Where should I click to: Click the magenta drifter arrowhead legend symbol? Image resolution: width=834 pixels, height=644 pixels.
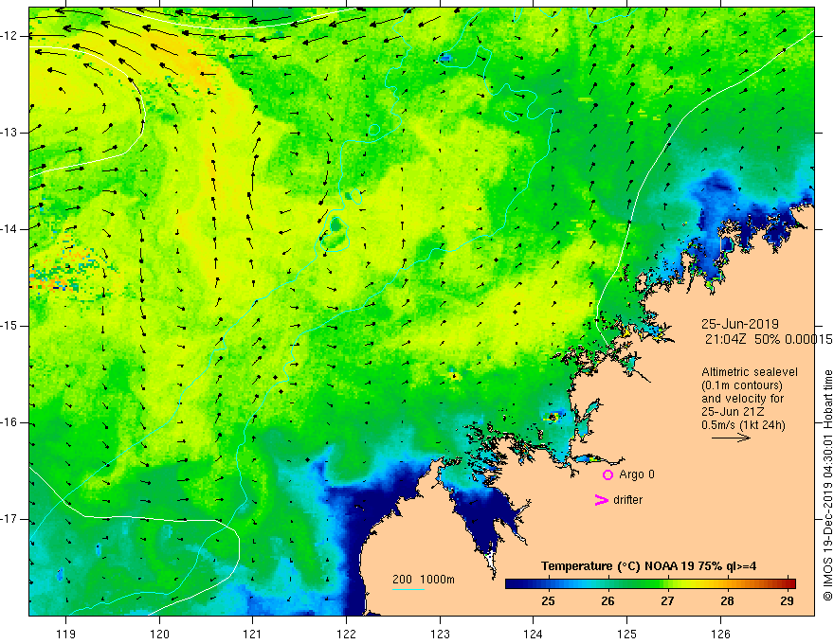[602, 500]
